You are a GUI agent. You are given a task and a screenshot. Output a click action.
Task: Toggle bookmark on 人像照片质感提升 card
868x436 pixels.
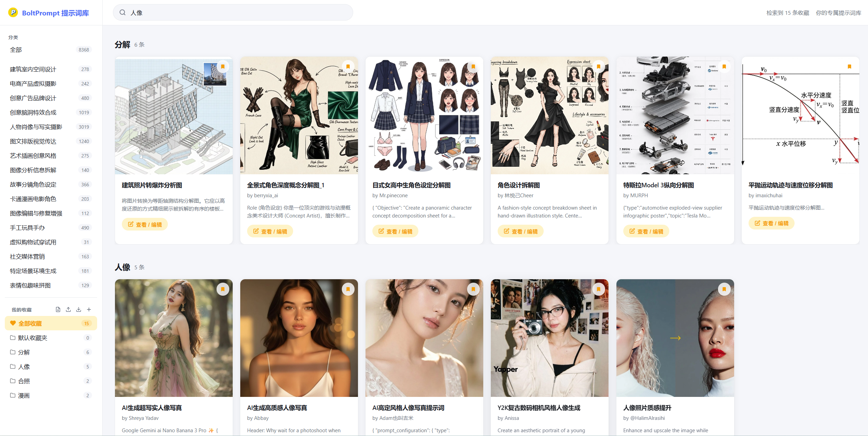[724, 289]
